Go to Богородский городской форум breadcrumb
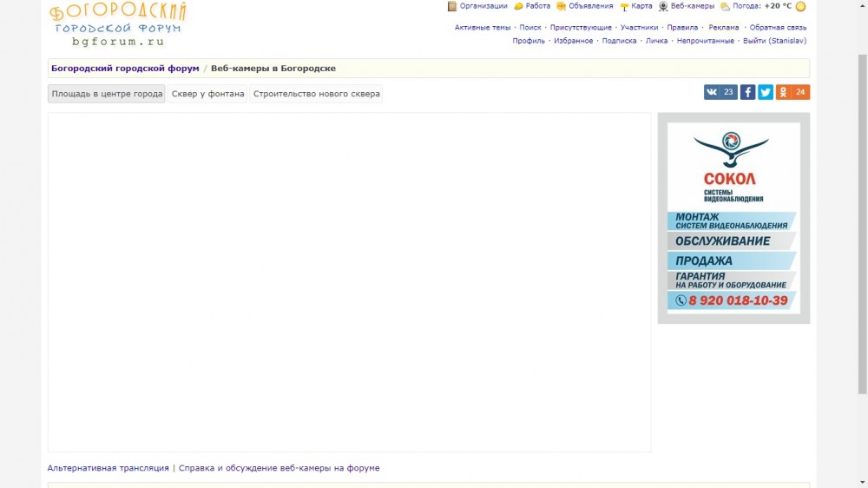Screen dimensions: 868x488 click(125, 68)
